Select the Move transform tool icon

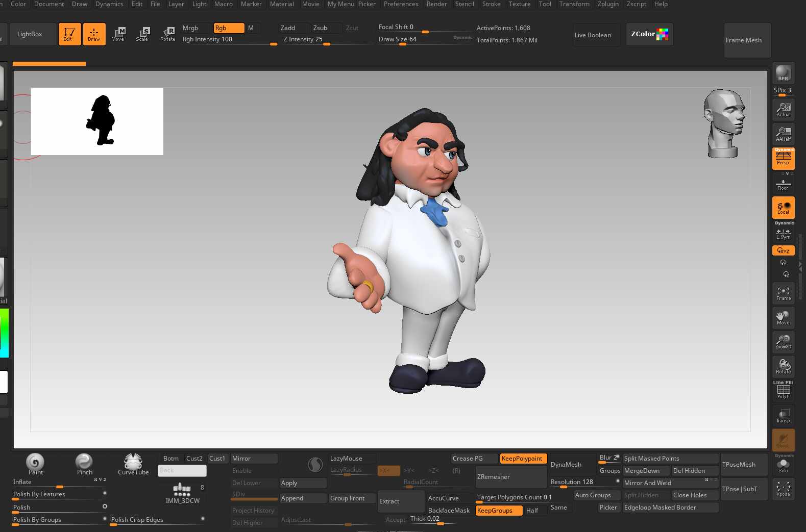pyautogui.click(x=118, y=34)
